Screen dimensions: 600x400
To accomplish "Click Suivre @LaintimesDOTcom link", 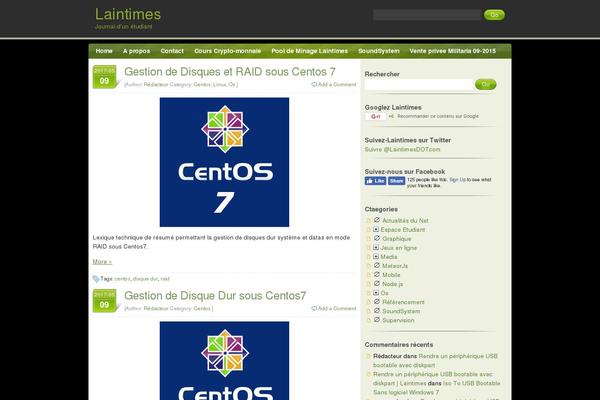I will (402, 150).
